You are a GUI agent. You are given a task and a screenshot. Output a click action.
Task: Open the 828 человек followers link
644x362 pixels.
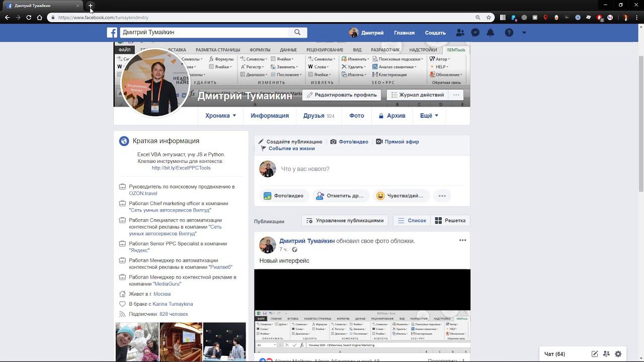point(174,314)
